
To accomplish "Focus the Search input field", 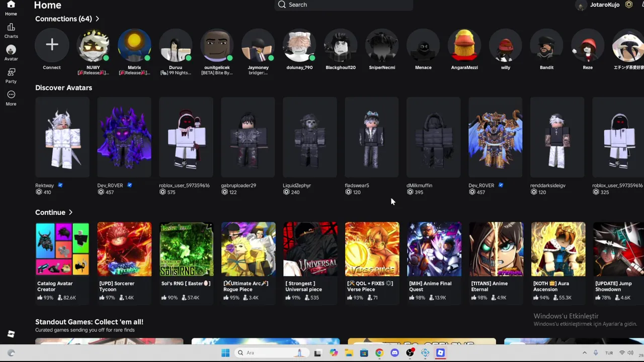I will [x=344, y=5].
